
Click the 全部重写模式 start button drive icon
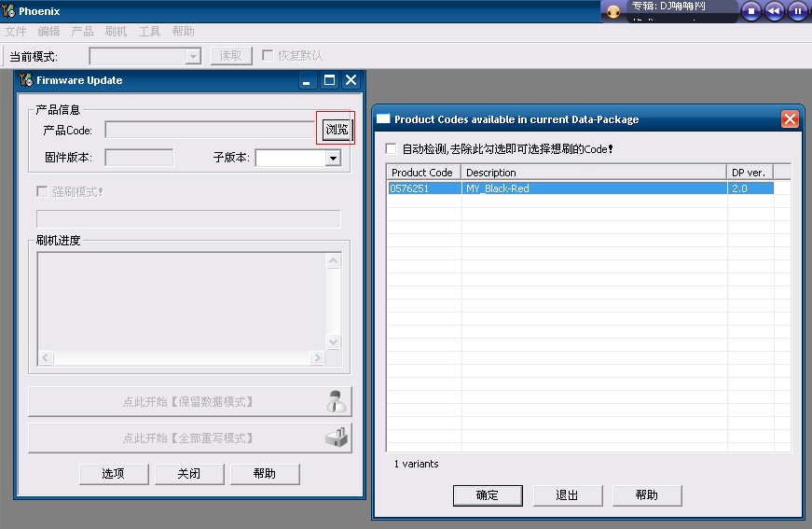click(x=337, y=438)
